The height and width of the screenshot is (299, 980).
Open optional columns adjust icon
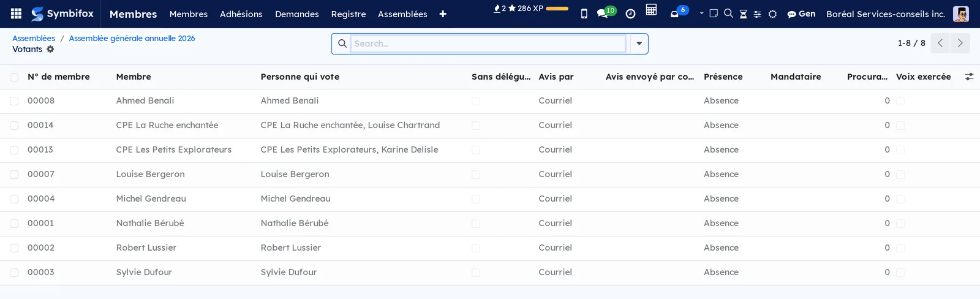969,77
